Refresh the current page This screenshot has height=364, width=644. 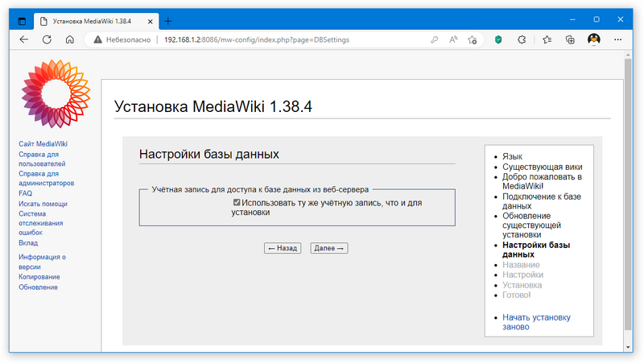pyautogui.click(x=47, y=39)
